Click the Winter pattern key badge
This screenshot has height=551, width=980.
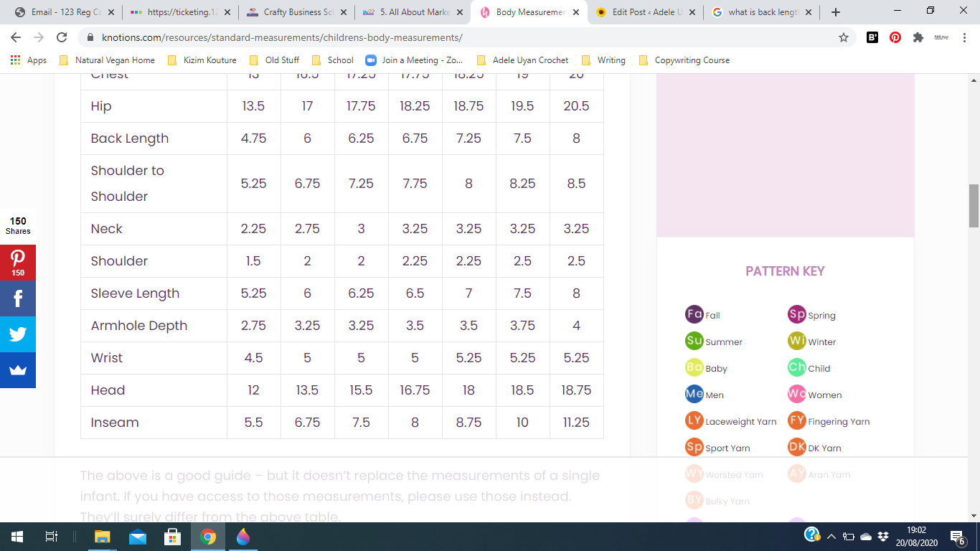[796, 341]
